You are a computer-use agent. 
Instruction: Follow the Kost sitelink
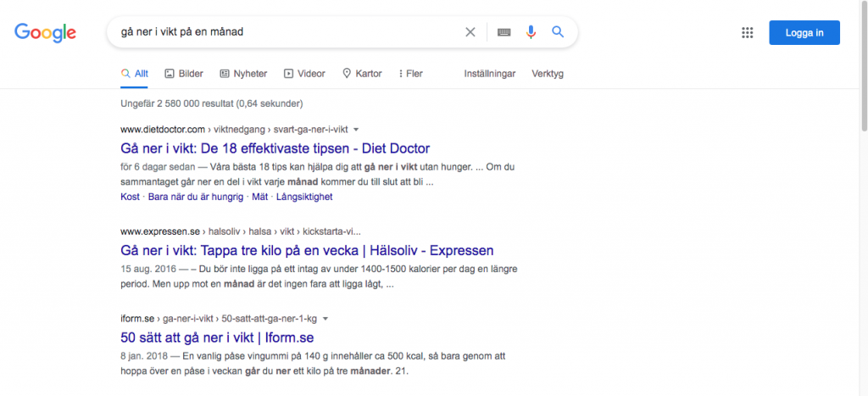tap(130, 197)
